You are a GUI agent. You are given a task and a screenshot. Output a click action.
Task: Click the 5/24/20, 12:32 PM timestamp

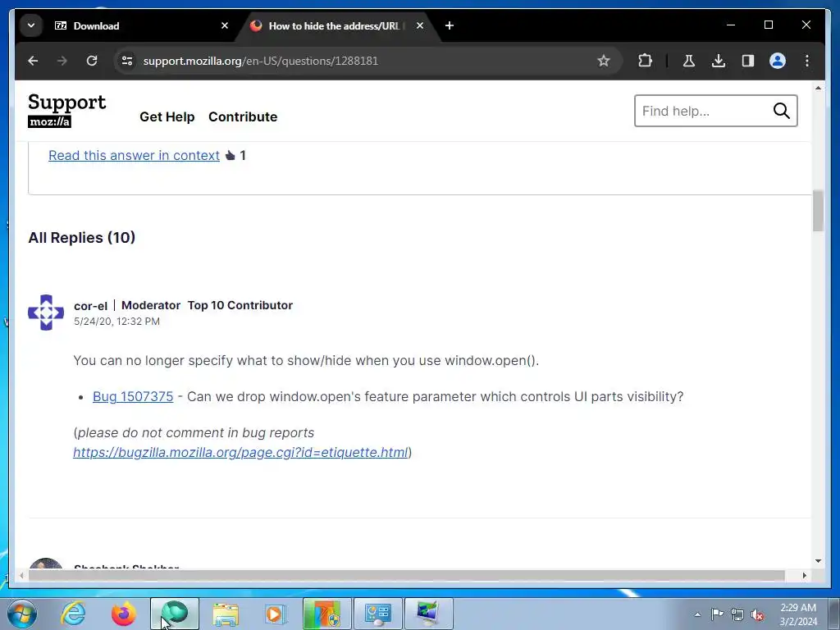(x=116, y=322)
